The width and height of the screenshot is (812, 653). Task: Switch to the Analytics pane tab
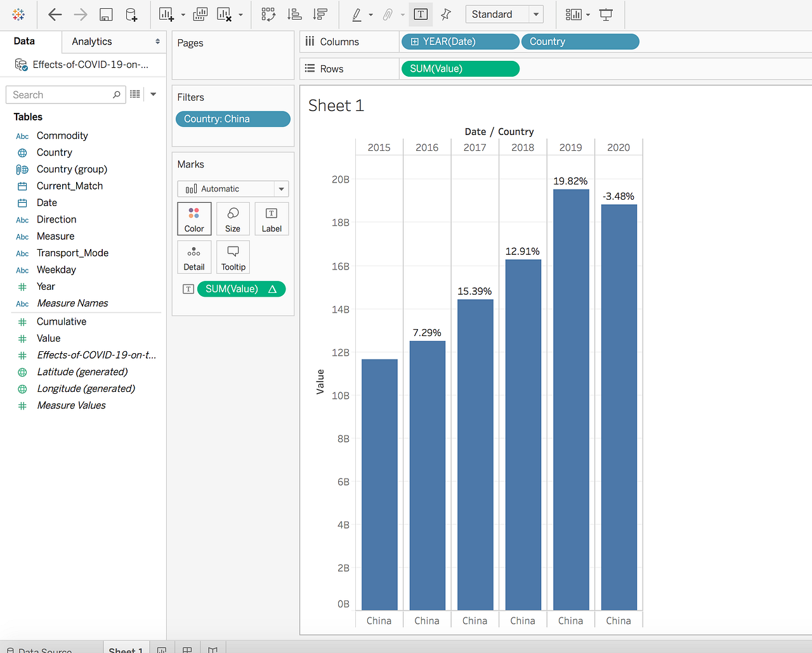click(92, 42)
